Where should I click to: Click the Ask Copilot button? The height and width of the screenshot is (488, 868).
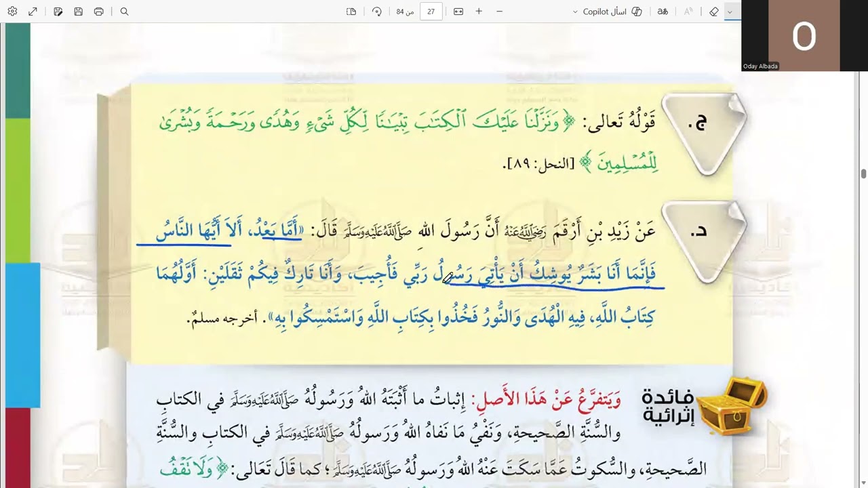612,12
